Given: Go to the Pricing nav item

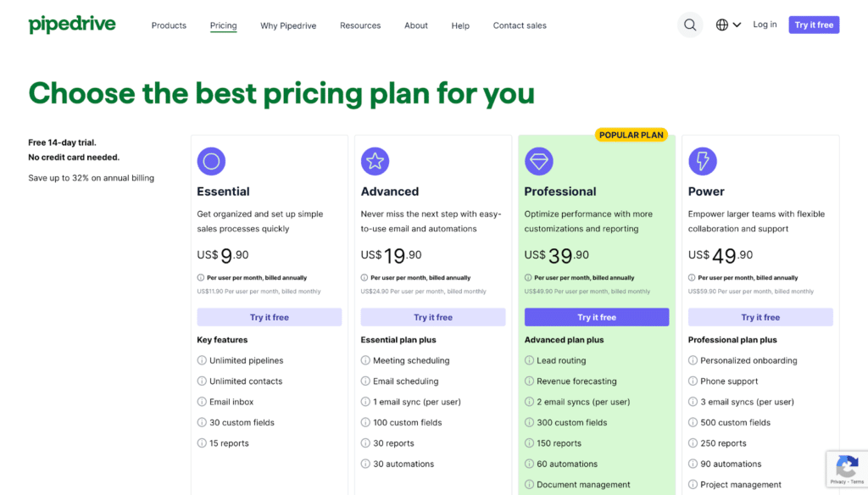Looking at the screenshot, I should (223, 25).
